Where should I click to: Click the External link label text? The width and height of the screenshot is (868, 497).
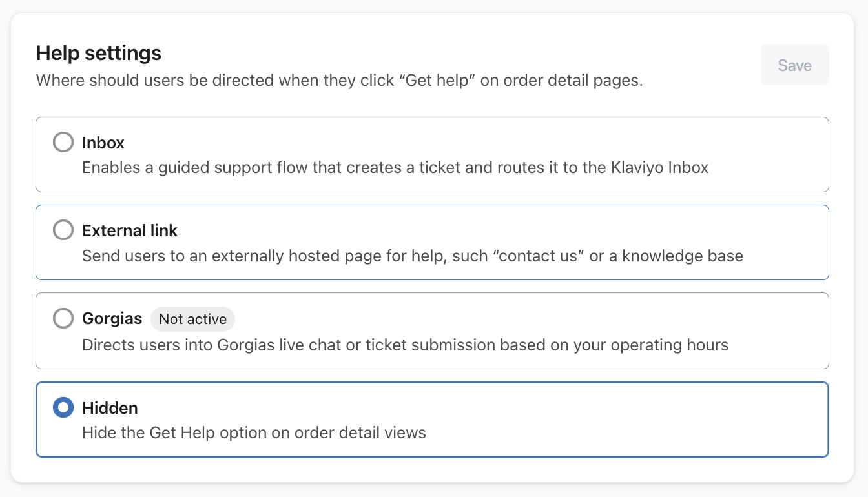click(130, 230)
